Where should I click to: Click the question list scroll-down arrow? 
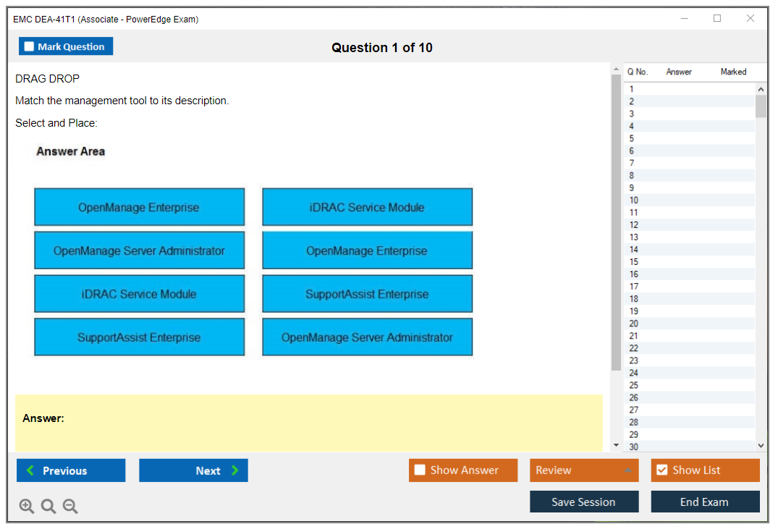761,446
